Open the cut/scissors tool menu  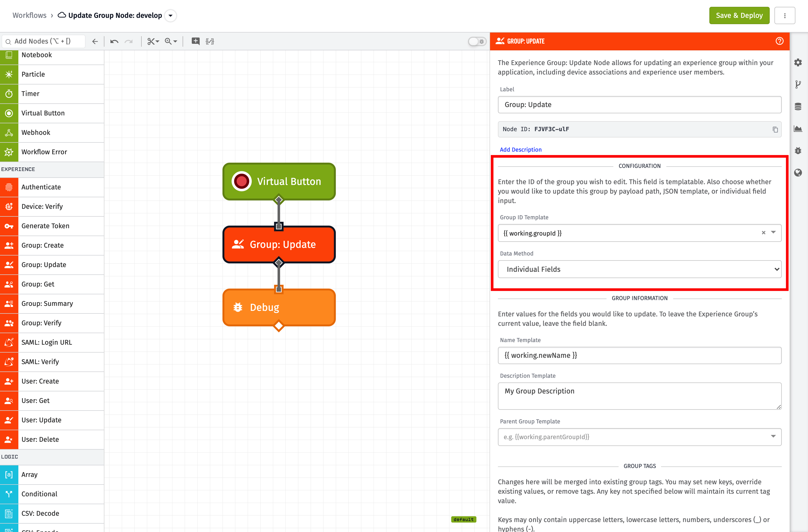click(153, 41)
